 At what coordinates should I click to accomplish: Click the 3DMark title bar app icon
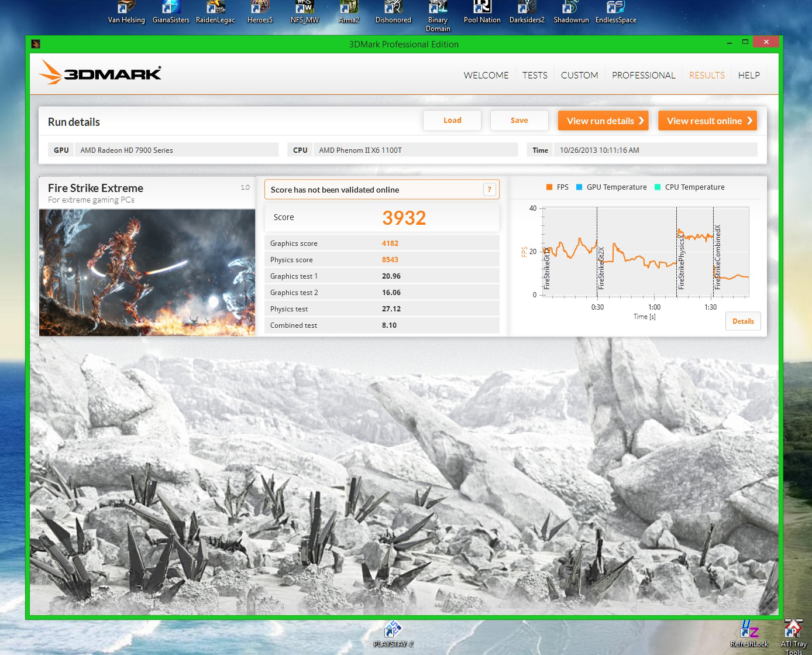(x=36, y=44)
